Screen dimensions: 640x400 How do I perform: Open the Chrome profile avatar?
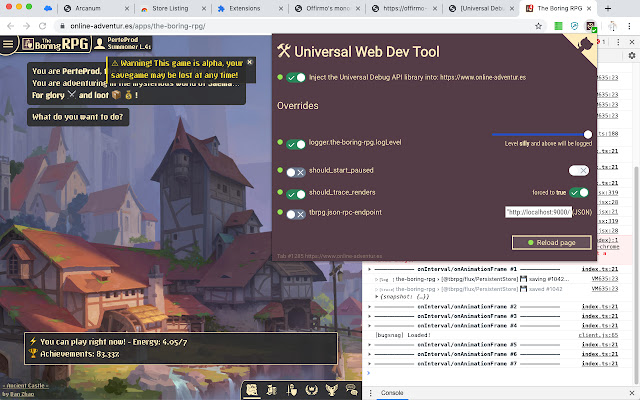[x=612, y=26]
